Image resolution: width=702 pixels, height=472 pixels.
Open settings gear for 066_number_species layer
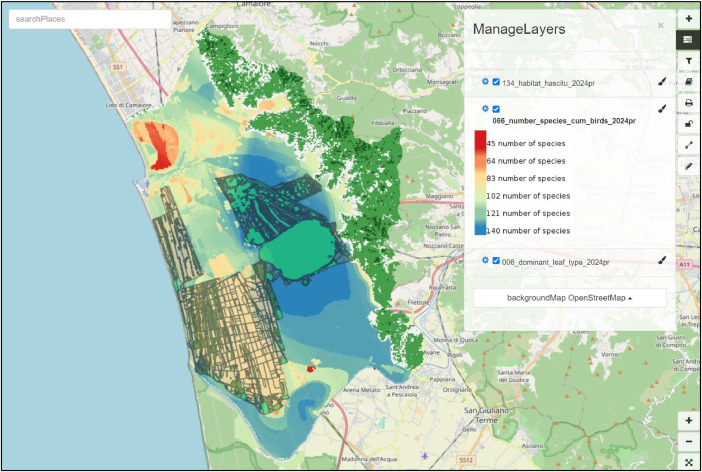pos(485,109)
